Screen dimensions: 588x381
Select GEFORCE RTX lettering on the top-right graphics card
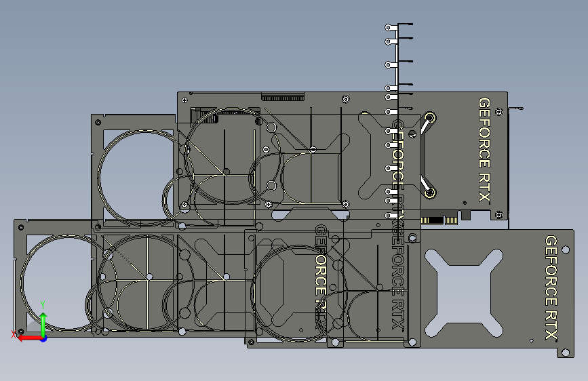(484, 149)
